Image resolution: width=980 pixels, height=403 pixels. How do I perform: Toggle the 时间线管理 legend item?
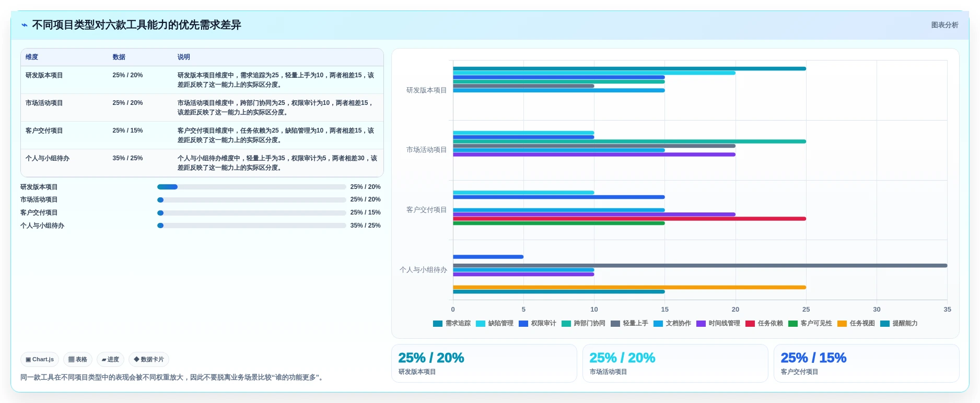pos(718,324)
